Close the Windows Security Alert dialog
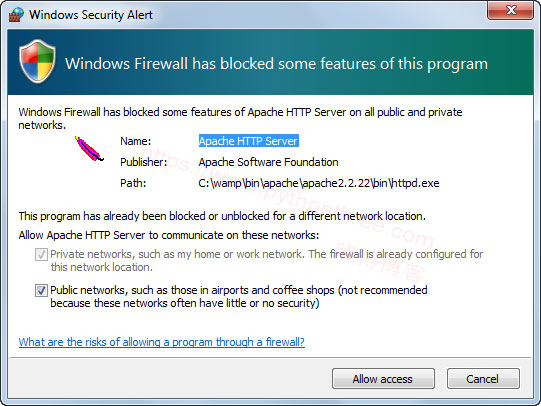Image resolution: width=541 pixels, height=406 pixels. tap(510, 10)
